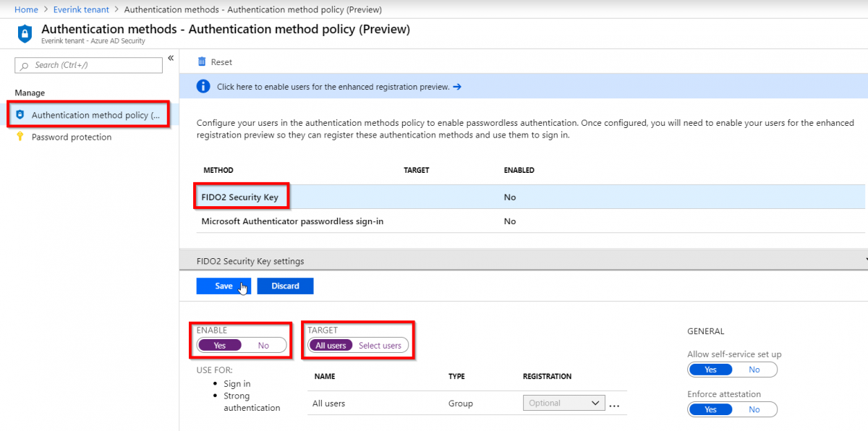The height and width of the screenshot is (431, 868).
Task: Click the Save button
Action: tap(224, 286)
